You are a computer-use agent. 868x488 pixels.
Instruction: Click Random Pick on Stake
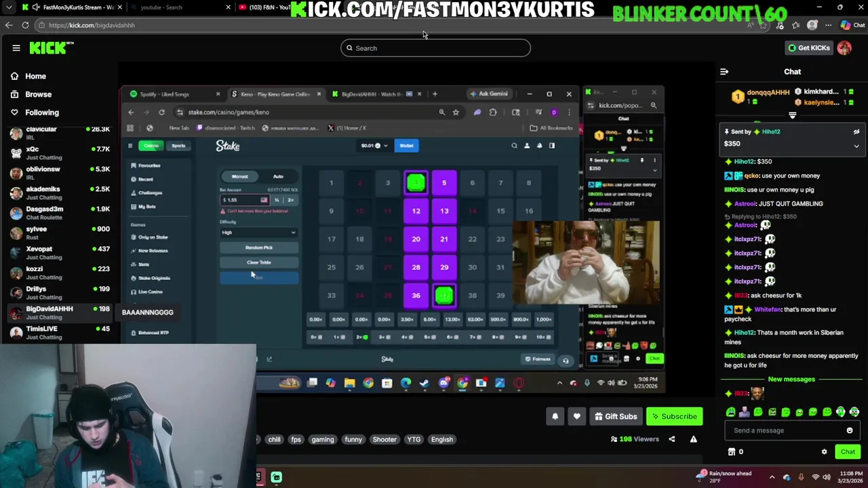[x=259, y=248]
